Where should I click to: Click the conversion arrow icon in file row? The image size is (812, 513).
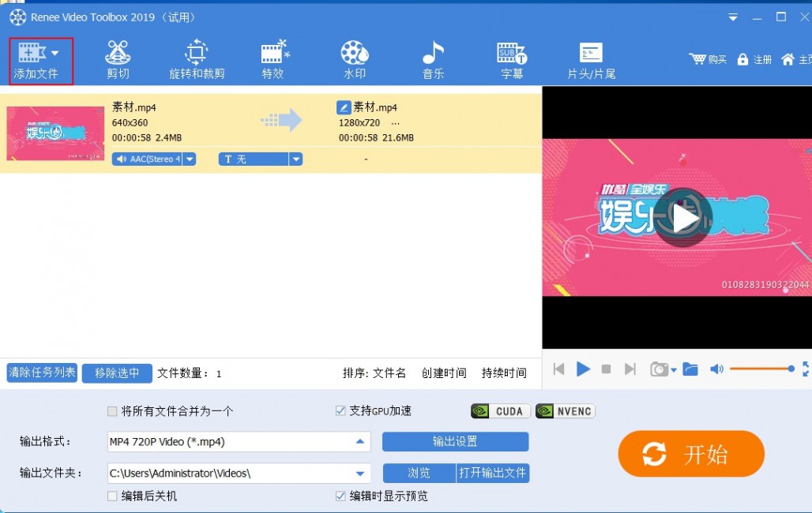click(x=281, y=121)
